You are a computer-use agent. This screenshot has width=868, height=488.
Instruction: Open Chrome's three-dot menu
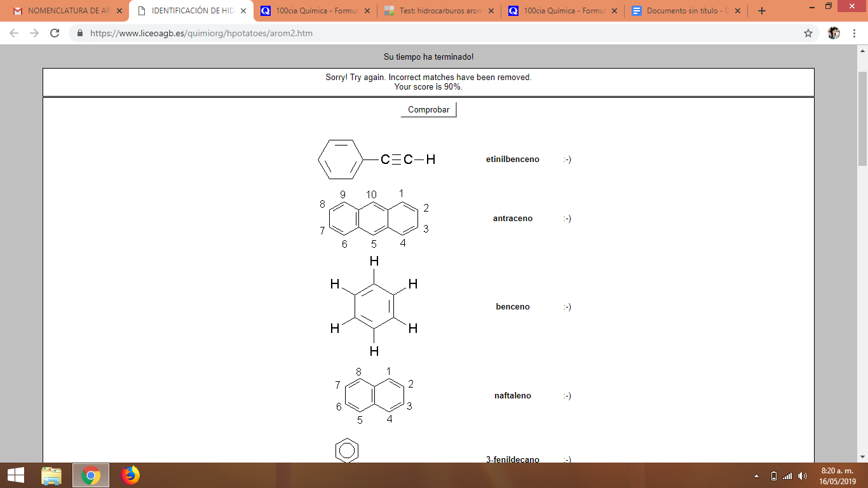tap(855, 33)
